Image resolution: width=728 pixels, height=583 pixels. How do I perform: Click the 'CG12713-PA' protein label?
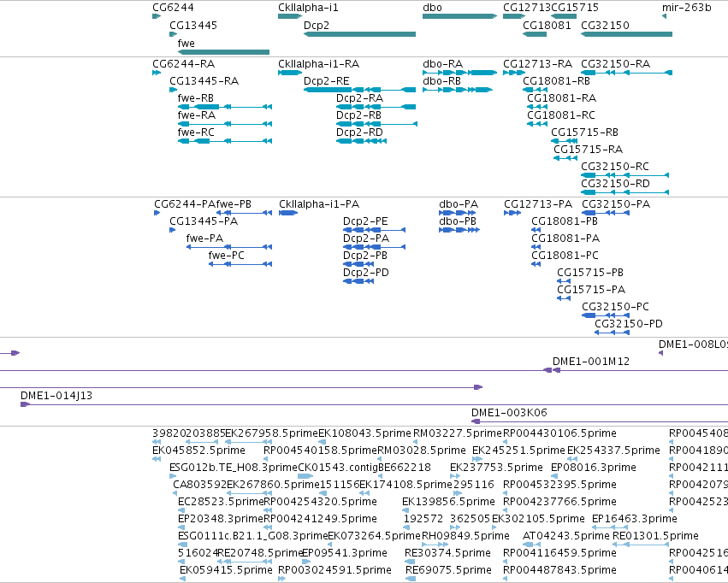click(x=538, y=204)
